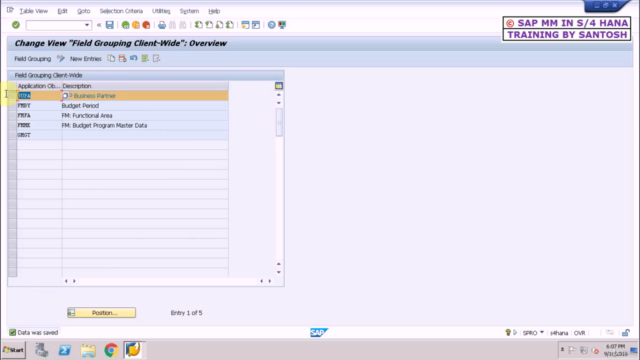Click the horizontal scroll-right arrow at far right
This screenshot has width=640, height=360.
click(269, 281)
